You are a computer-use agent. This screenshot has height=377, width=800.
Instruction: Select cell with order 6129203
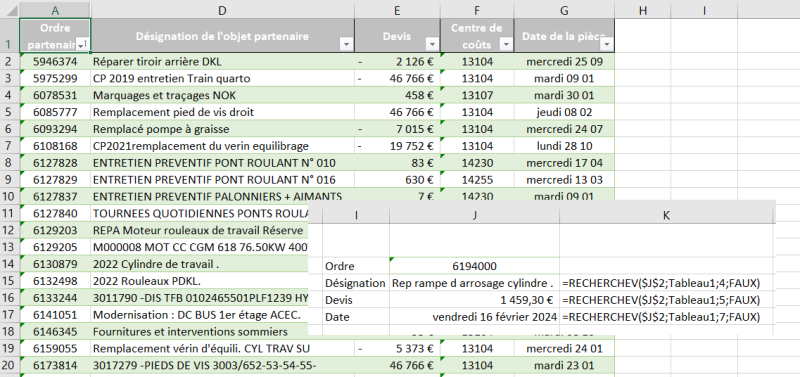coord(56,230)
